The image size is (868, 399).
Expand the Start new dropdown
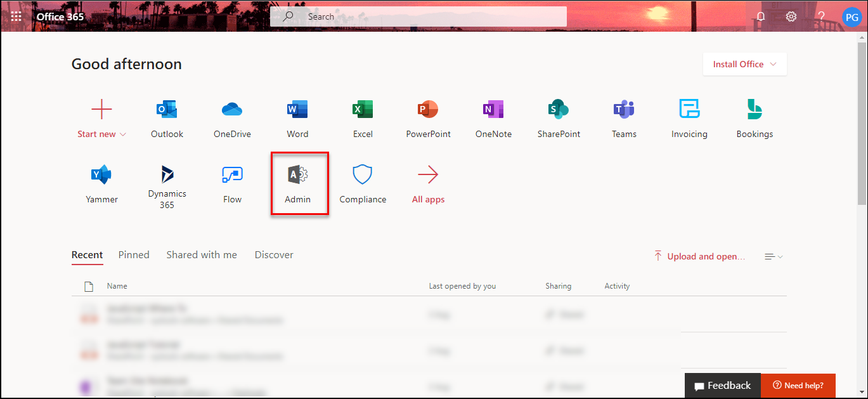coord(101,134)
